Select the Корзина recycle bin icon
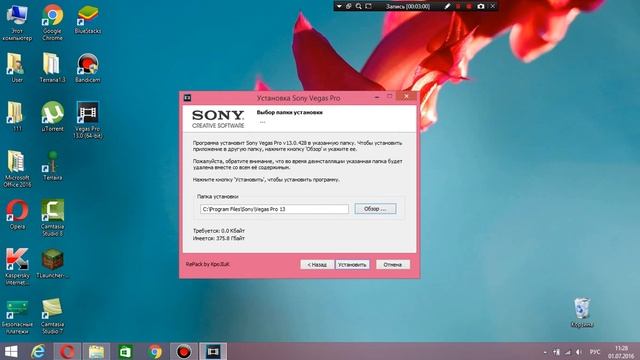 (582, 313)
